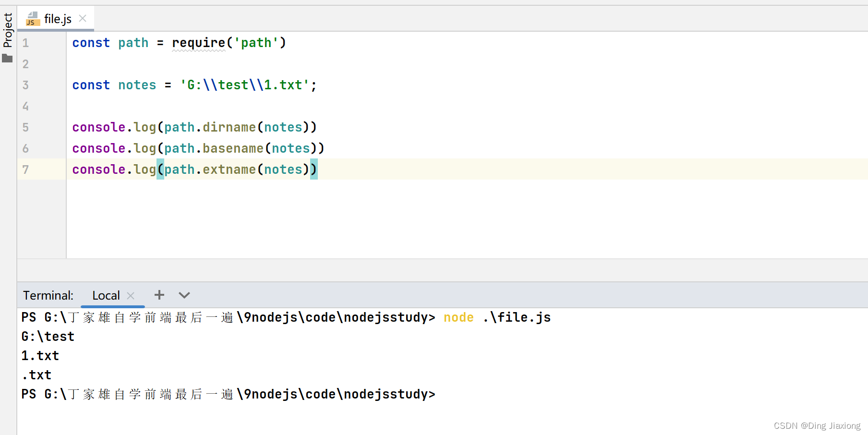868x435 pixels.
Task: Place cursor on dirname in line 5
Action: (229, 127)
